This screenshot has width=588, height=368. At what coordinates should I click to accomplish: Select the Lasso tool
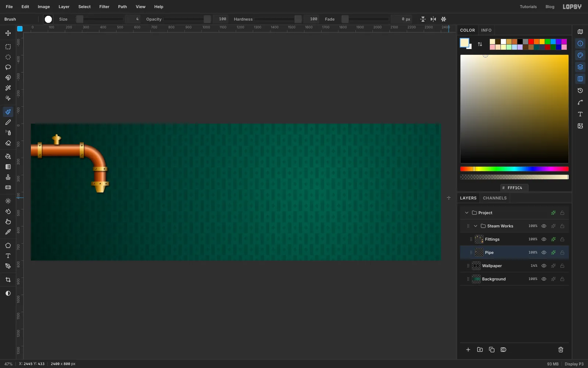[8, 67]
